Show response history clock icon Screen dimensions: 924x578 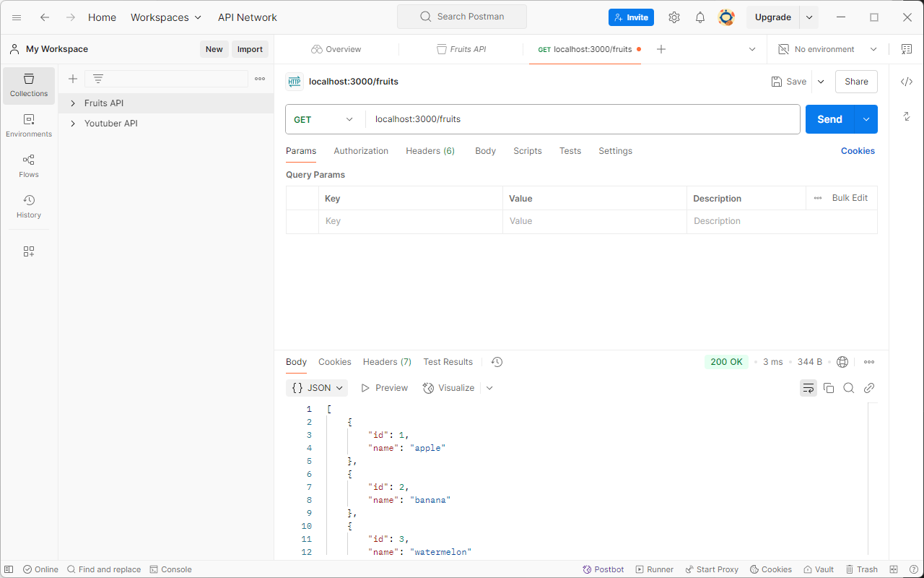tap(497, 362)
